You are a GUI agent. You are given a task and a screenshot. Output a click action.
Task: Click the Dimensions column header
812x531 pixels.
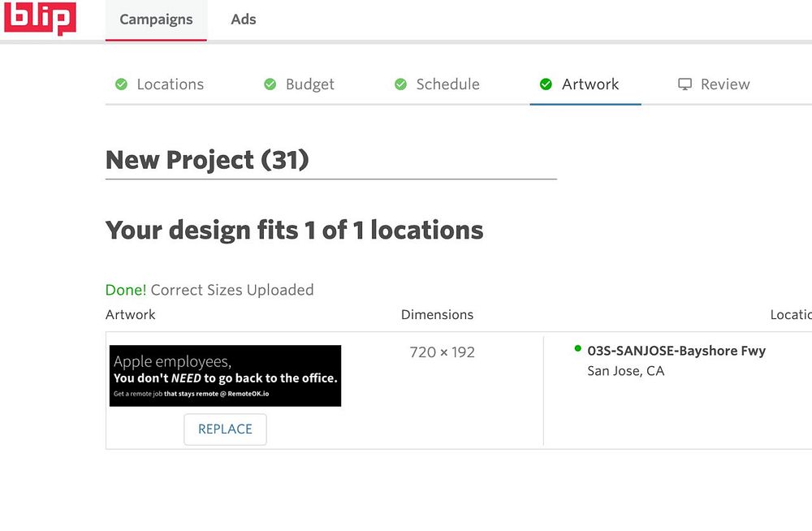437,315
